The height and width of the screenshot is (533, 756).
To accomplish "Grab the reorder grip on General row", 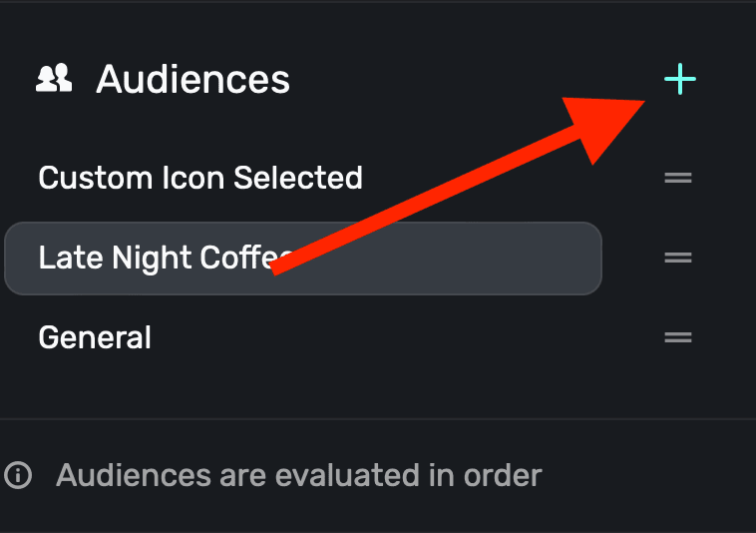I will (x=678, y=337).
